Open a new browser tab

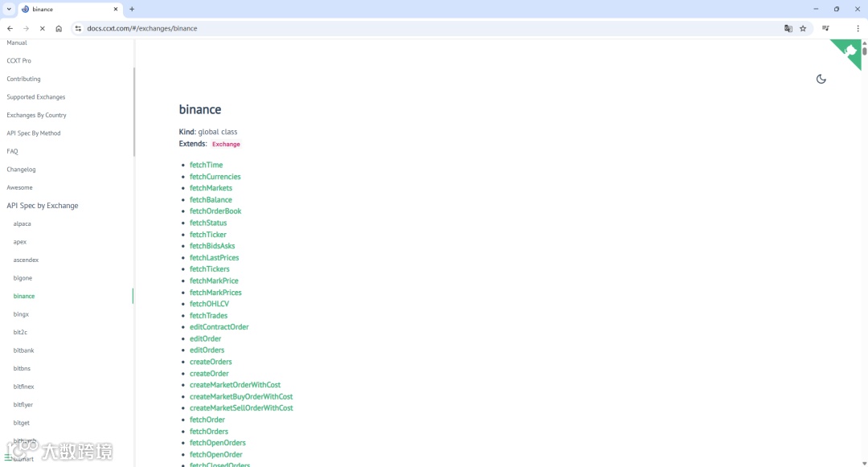(132, 9)
